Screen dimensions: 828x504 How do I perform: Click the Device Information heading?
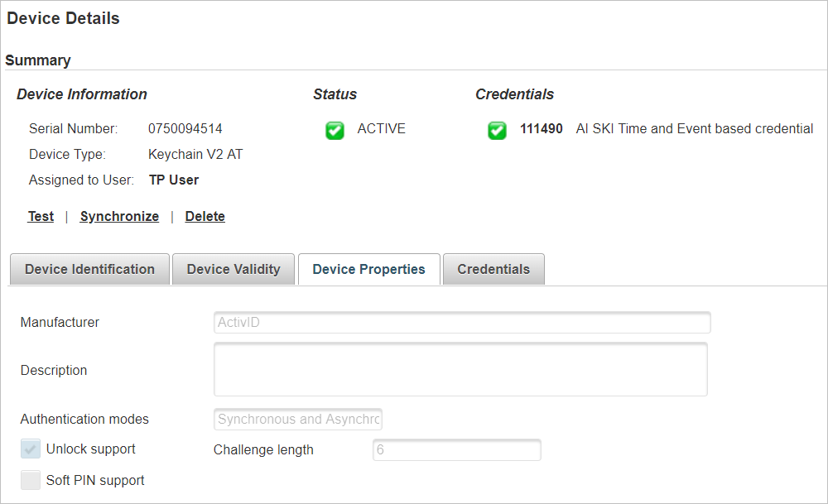coord(82,94)
